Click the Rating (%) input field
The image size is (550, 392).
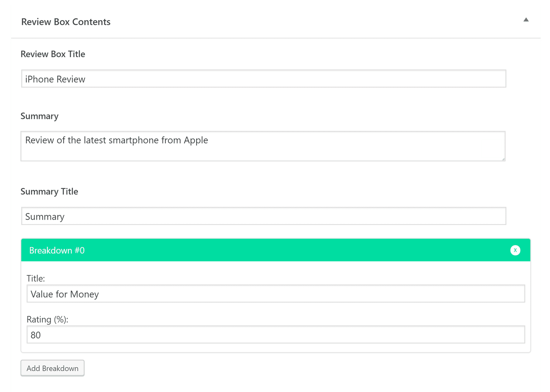(x=275, y=335)
